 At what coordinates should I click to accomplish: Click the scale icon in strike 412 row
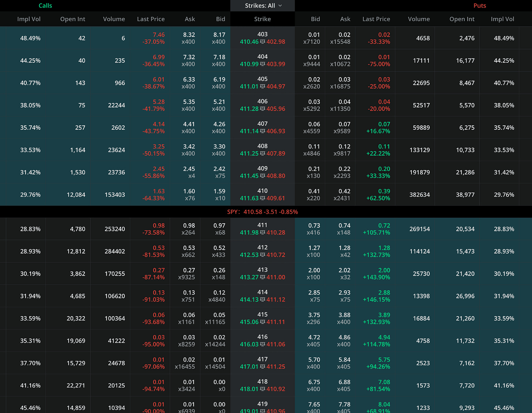pos(262,255)
